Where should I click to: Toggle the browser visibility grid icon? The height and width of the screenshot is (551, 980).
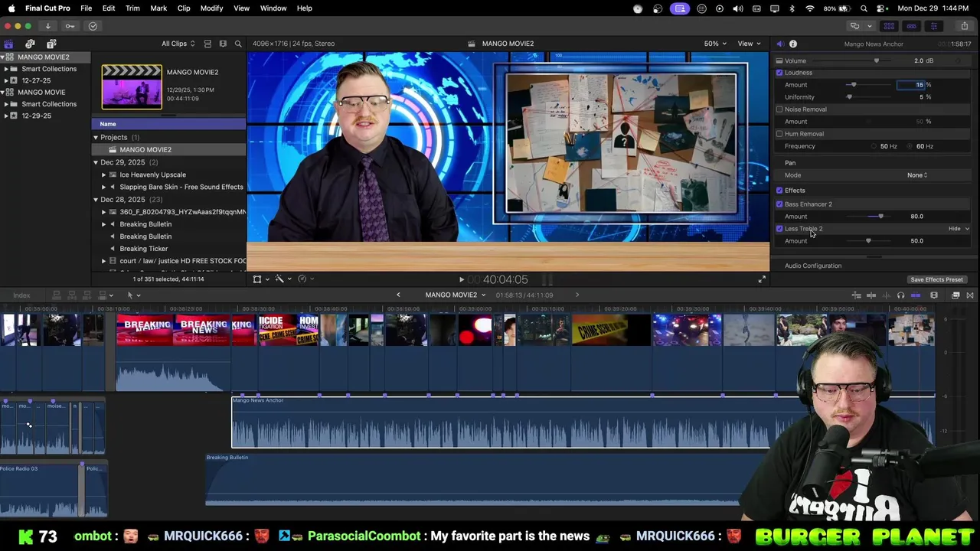(889, 26)
